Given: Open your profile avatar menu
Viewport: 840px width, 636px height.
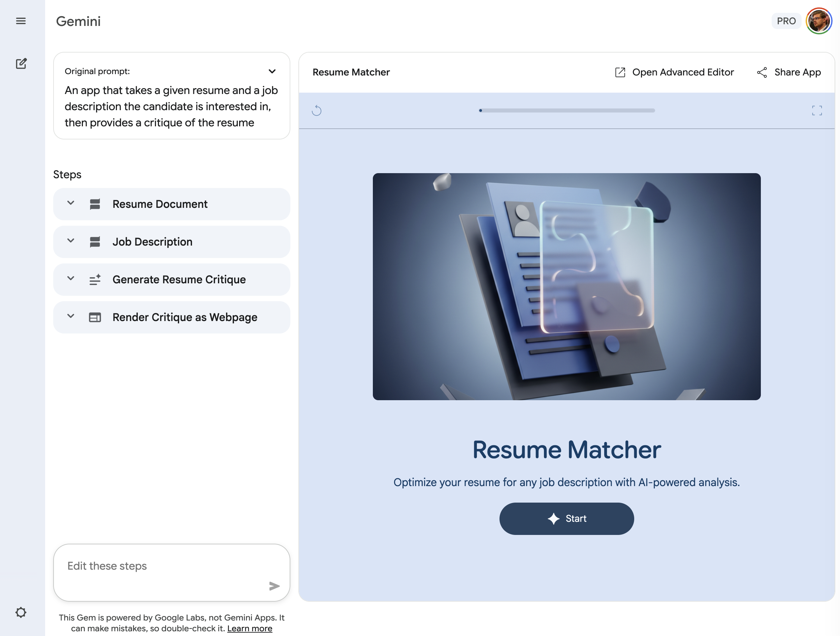Looking at the screenshot, I should (x=819, y=21).
